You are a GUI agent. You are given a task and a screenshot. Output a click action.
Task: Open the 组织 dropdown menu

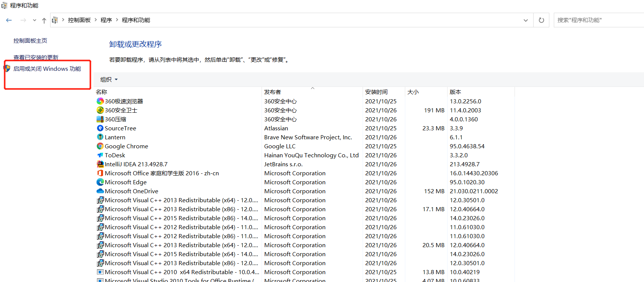point(109,79)
